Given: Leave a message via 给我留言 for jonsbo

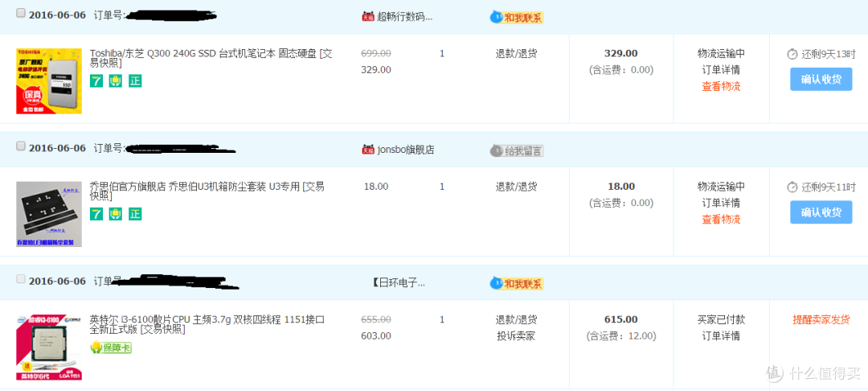Looking at the screenshot, I should click(517, 150).
